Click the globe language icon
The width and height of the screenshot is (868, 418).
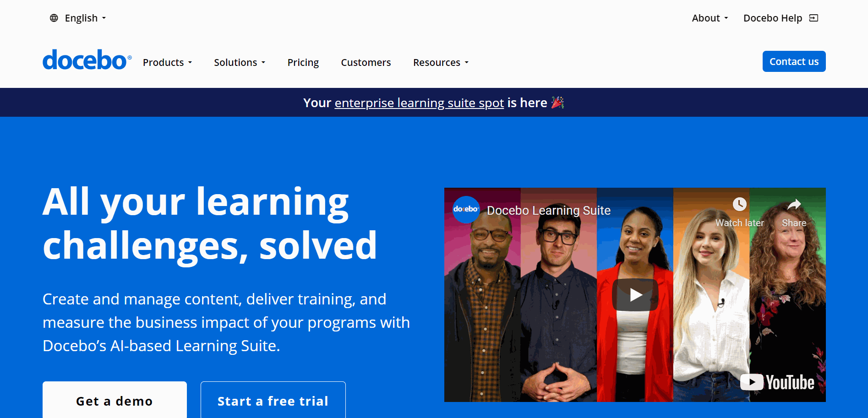click(54, 18)
